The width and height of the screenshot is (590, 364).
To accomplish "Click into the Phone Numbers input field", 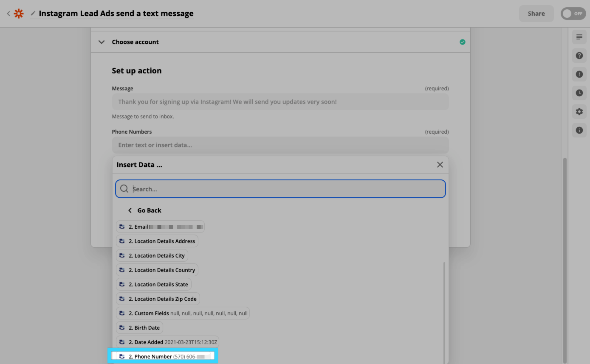I will (280, 145).
